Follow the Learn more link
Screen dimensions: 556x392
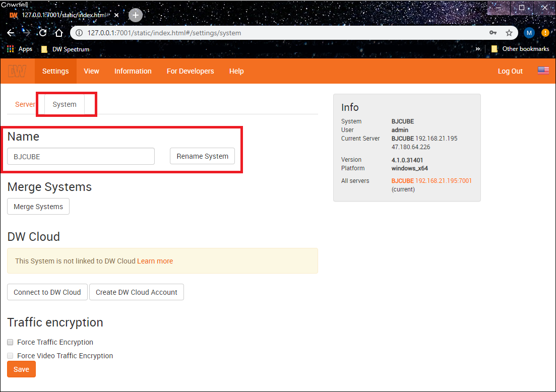(x=155, y=261)
